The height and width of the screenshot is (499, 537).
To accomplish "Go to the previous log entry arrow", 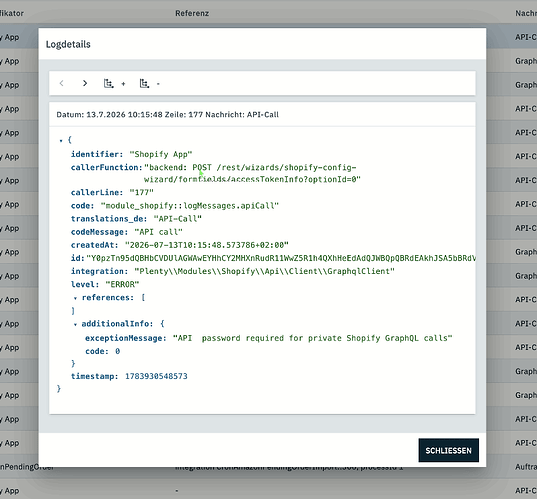I will [62, 83].
